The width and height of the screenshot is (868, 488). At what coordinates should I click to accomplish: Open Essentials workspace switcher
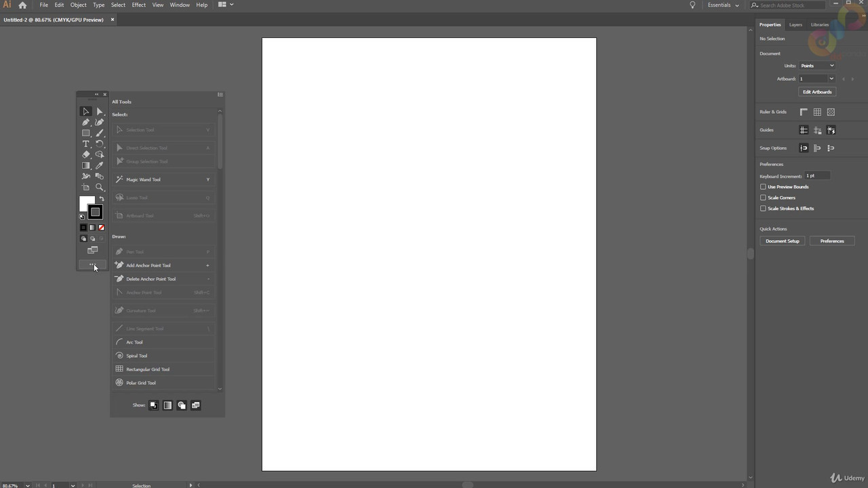pyautogui.click(x=723, y=5)
